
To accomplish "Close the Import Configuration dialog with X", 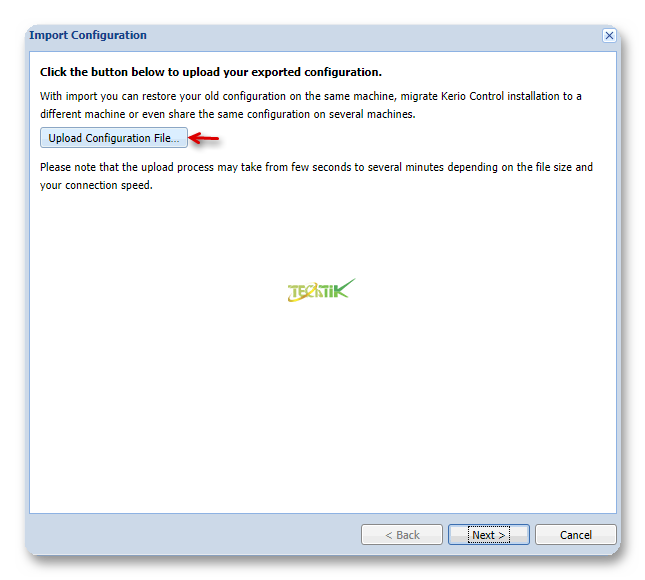I will pos(609,36).
